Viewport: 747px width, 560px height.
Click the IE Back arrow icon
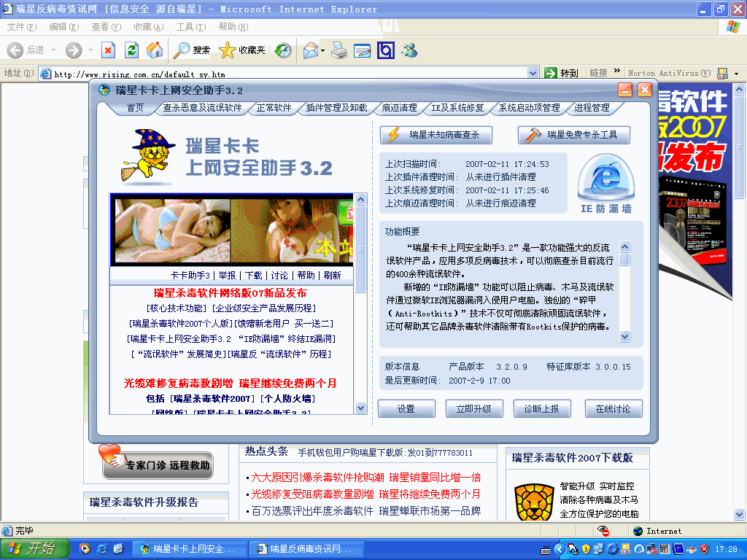pos(15,50)
